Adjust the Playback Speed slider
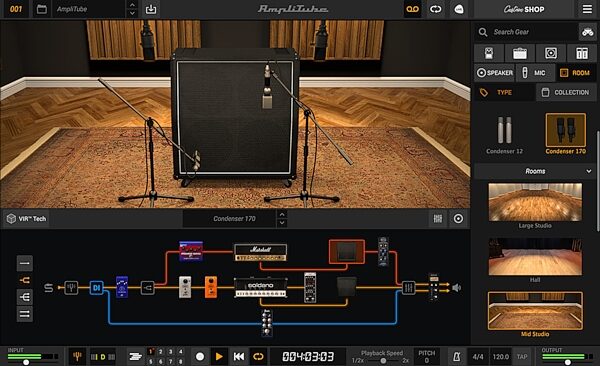Screen dimensions: 600x366 click(x=383, y=361)
